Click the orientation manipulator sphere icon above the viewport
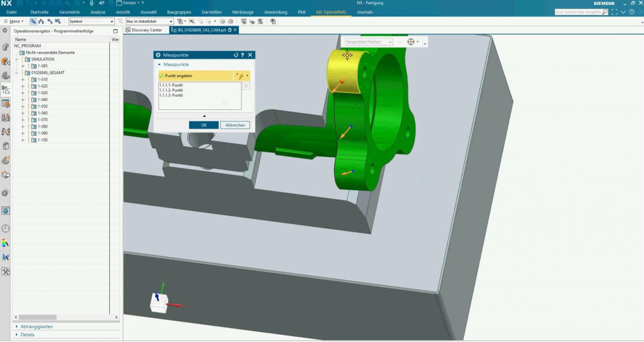 point(411,41)
